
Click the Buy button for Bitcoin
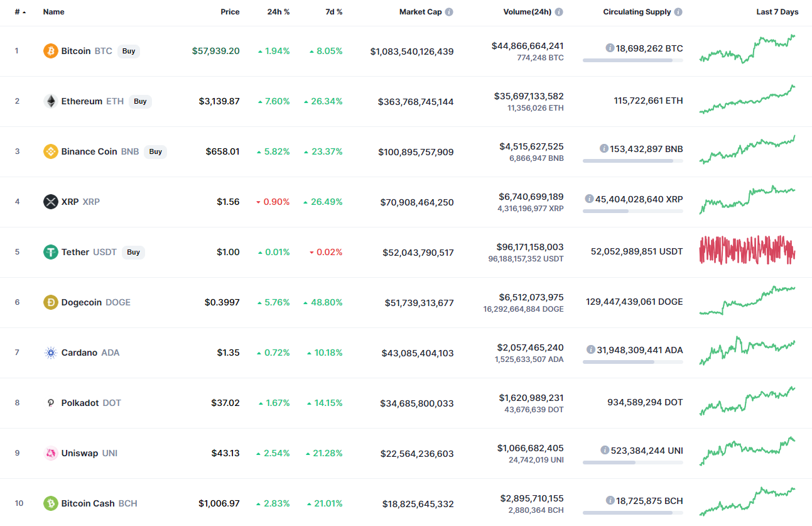tap(129, 51)
